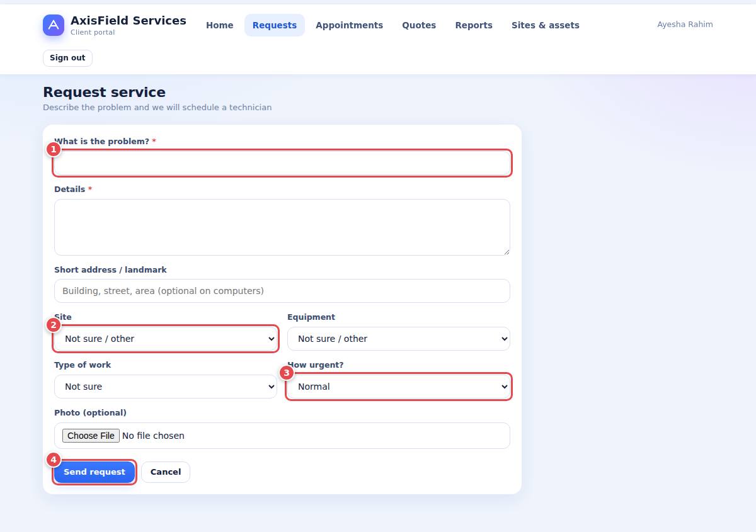
Task: Click the Short address / landmark field
Action: 282,291
